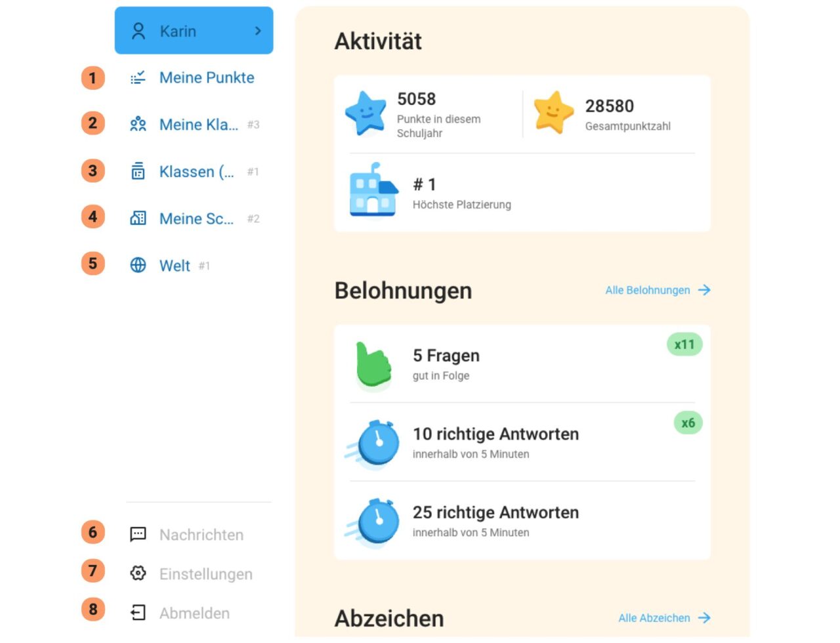Click the Alle Belohnungen link
The height and width of the screenshot is (643, 840).
[647, 290]
